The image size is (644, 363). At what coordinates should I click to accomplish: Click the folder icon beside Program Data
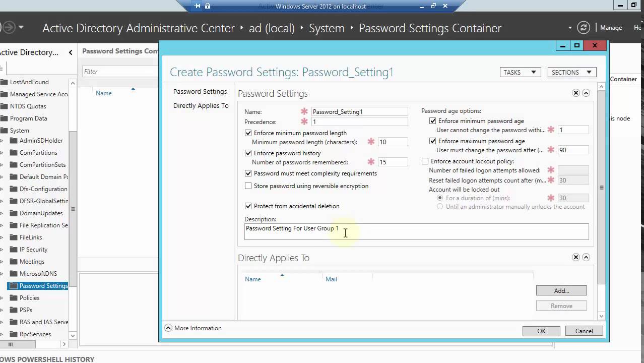[4, 118]
